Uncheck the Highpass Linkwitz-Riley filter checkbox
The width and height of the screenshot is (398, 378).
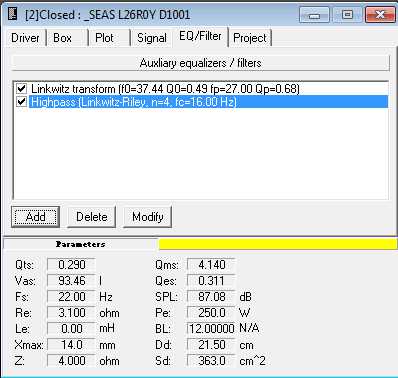22,101
